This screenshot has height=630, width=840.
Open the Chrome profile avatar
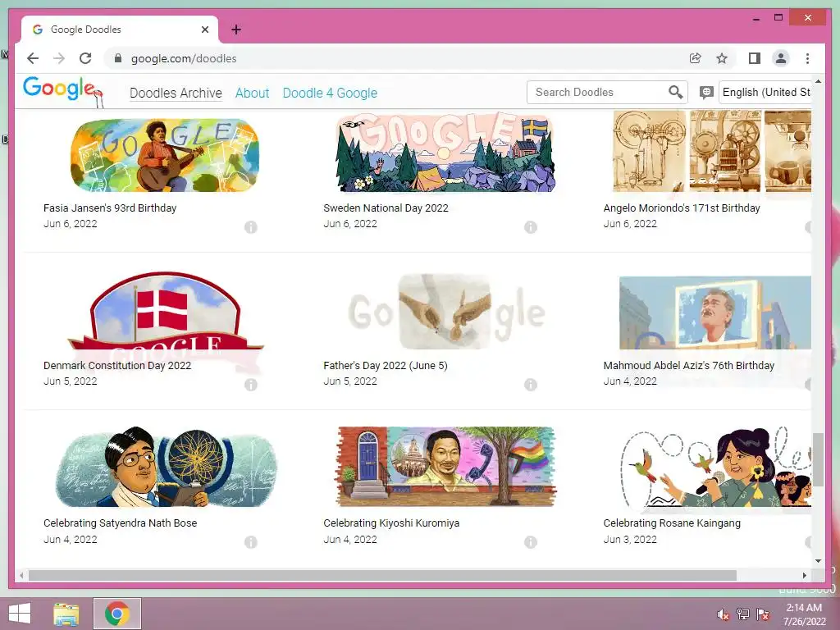pyautogui.click(x=781, y=58)
